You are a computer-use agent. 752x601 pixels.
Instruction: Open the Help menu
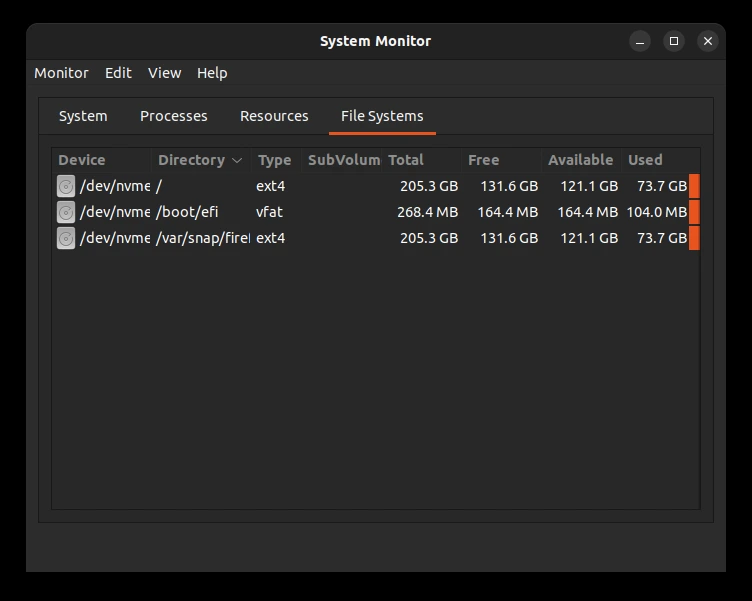[x=212, y=73]
